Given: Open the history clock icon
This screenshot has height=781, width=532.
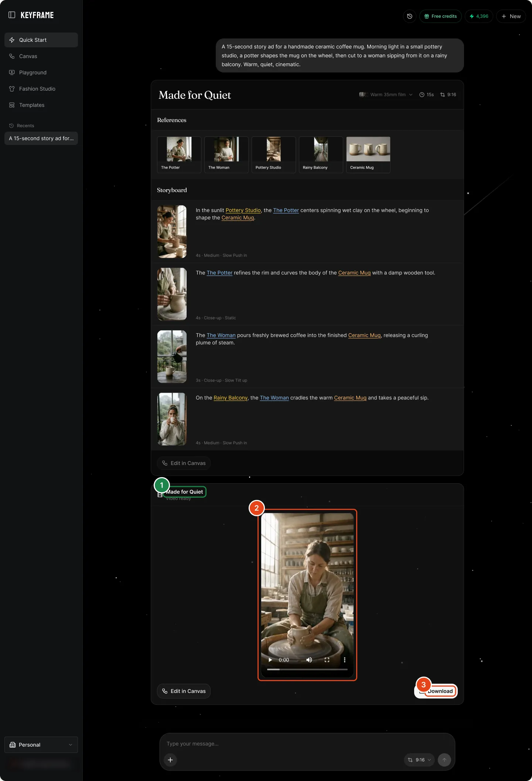Looking at the screenshot, I should [x=409, y=16].
